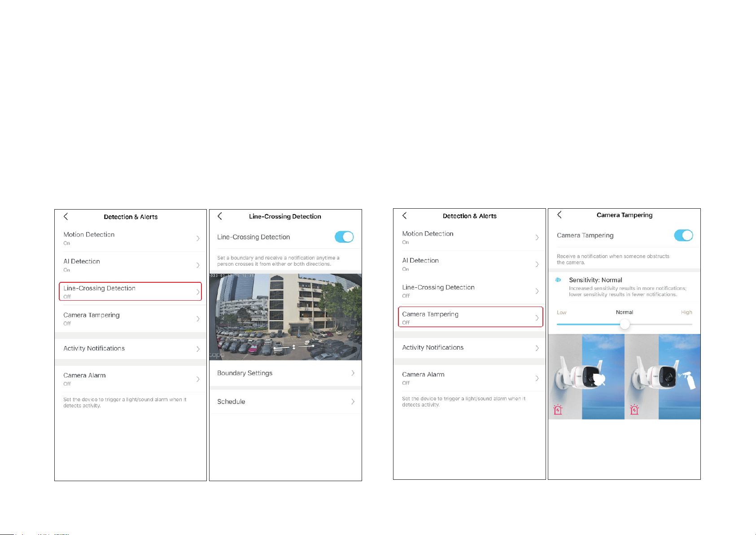Open Line-Crossing Detection in right screen

click(x=469, y=291)
